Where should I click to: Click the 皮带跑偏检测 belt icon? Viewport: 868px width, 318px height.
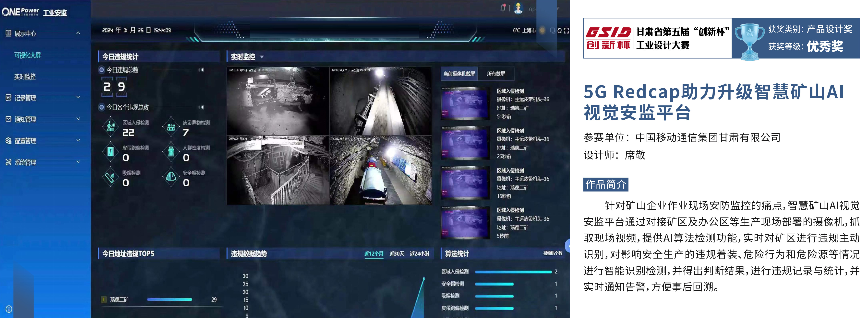point(110,152)
